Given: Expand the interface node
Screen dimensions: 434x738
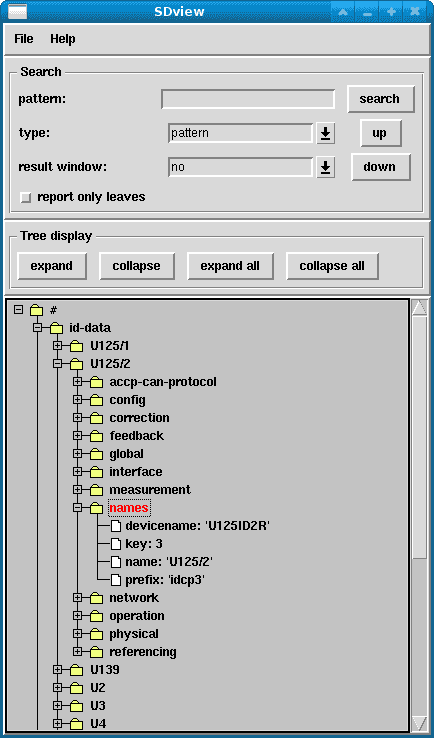Looking at the screenshot, I should [77, 472].
